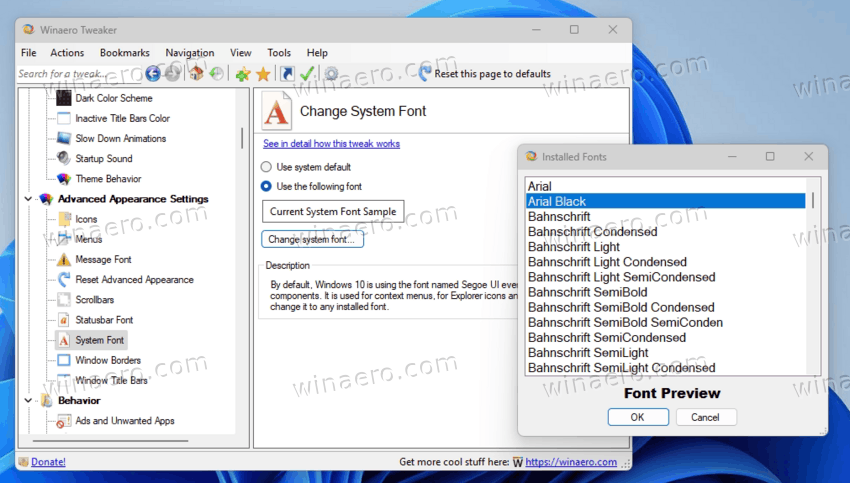Viewport: 850px width, 483px height.
Task: Click the Startup Sound speaker icon
Action: (64, 158)
